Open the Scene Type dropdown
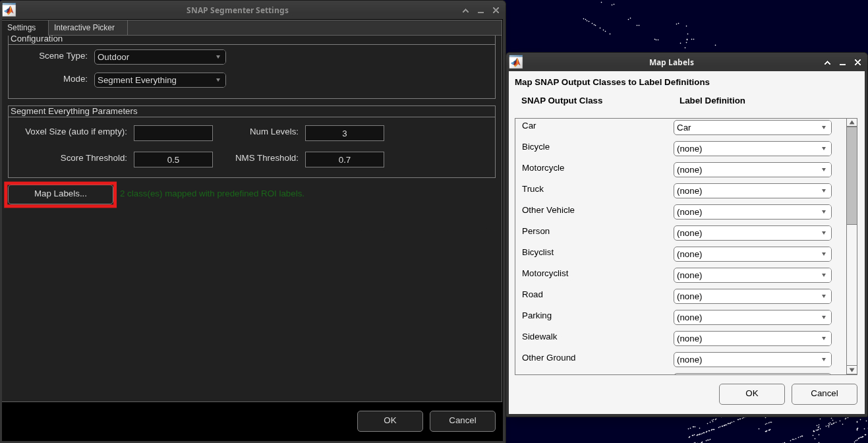Viewport: 868px width, 443px height. coord(160,57)
